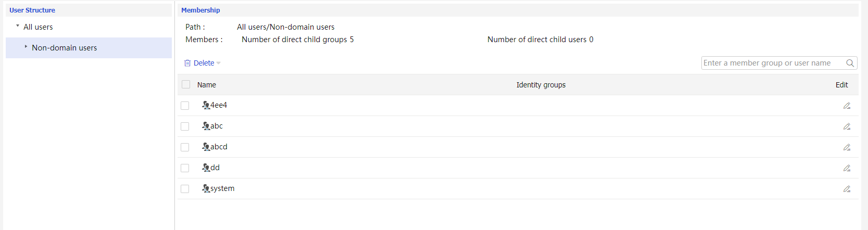Click the edit pencil icon for abc

pyautogui.click(x=847, y=126)
